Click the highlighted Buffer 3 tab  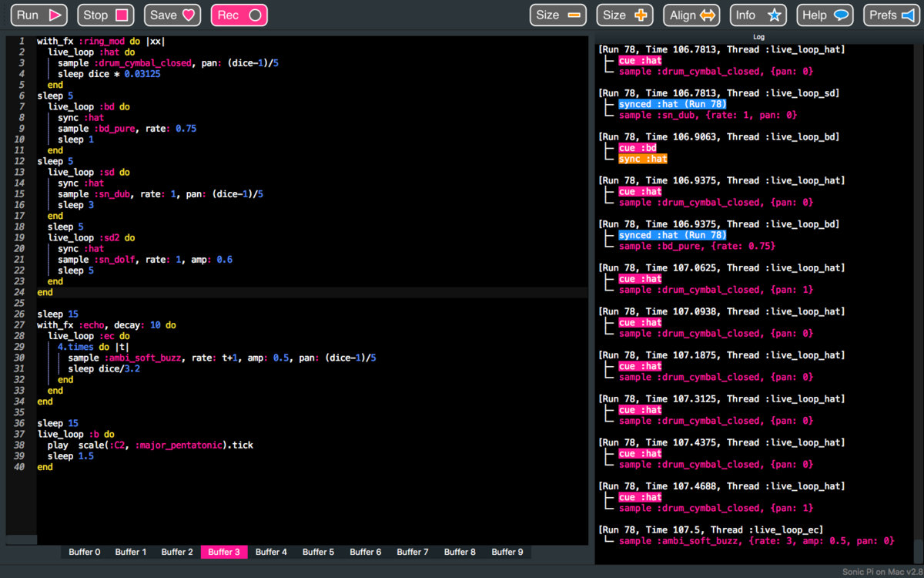coord(224,552)
